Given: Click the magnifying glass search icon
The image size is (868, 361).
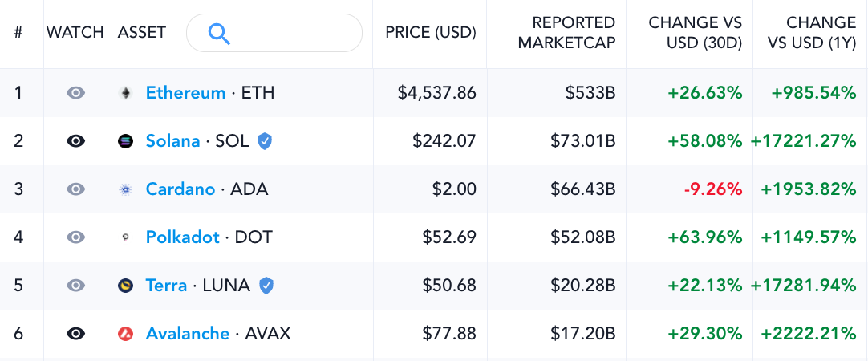Looking at the screenshot, I should tap(219, 34).
